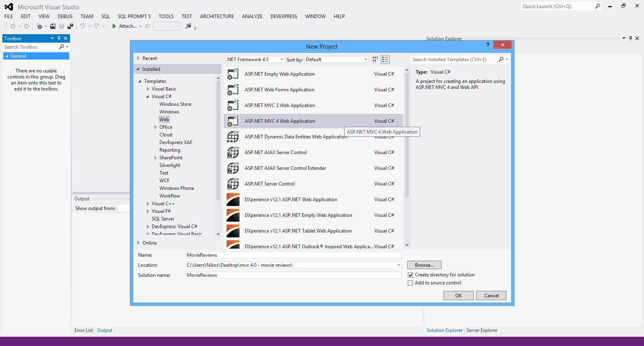Select the Windows Store category
Viewport: 644px width, 346px height.
175,104
